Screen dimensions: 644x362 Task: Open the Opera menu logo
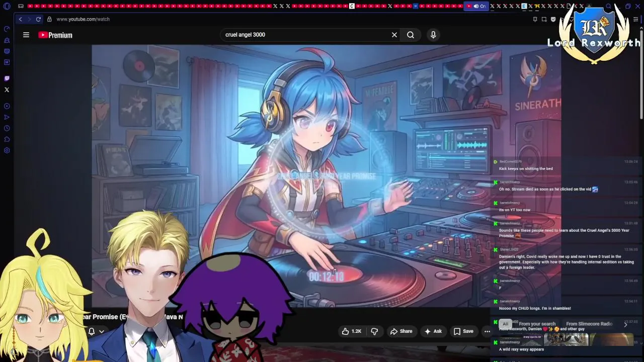click(7, 6)
